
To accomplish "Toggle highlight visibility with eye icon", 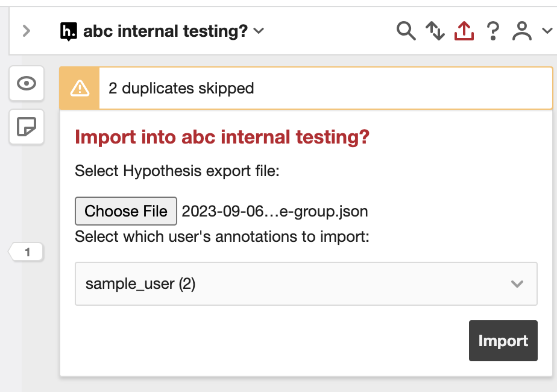I will pyautogui.click(x=27, y=83).
